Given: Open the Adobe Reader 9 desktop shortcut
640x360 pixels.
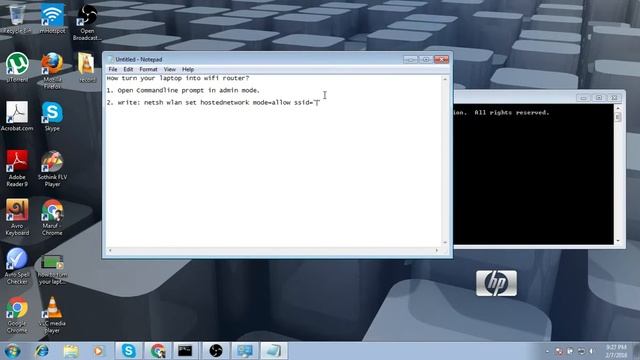Looking at the screenshot, I should pos(17,169).
